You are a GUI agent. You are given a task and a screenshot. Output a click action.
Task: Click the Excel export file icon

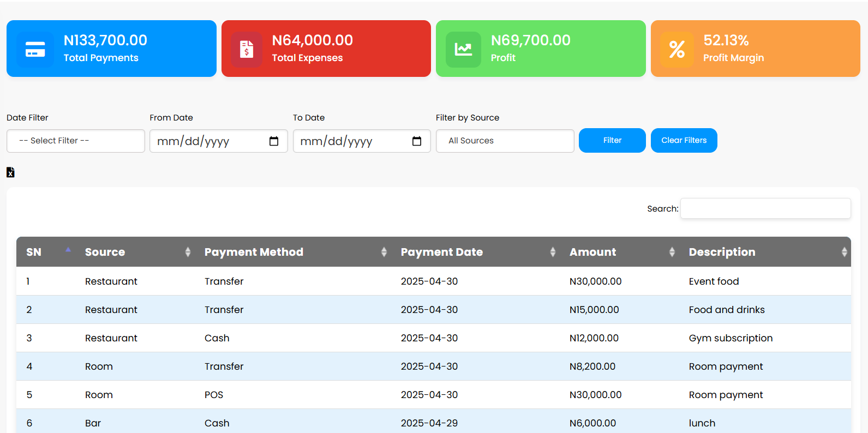(10, 172)
